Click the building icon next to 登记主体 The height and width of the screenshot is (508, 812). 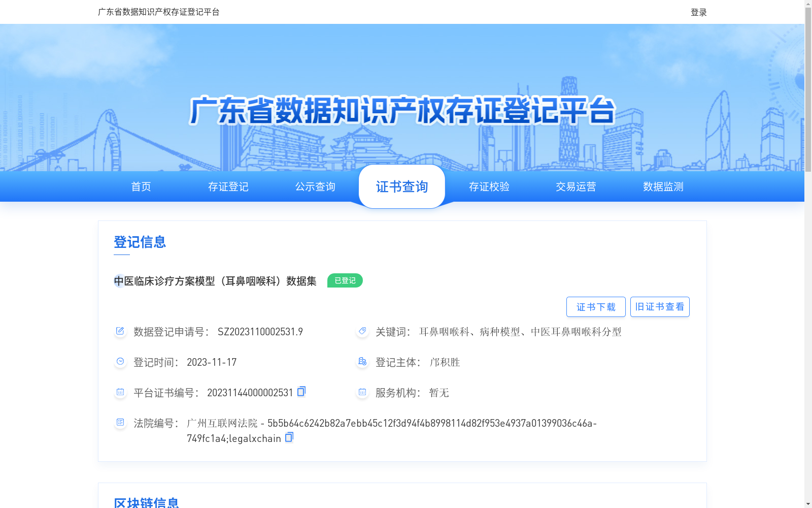pos(362,362)
